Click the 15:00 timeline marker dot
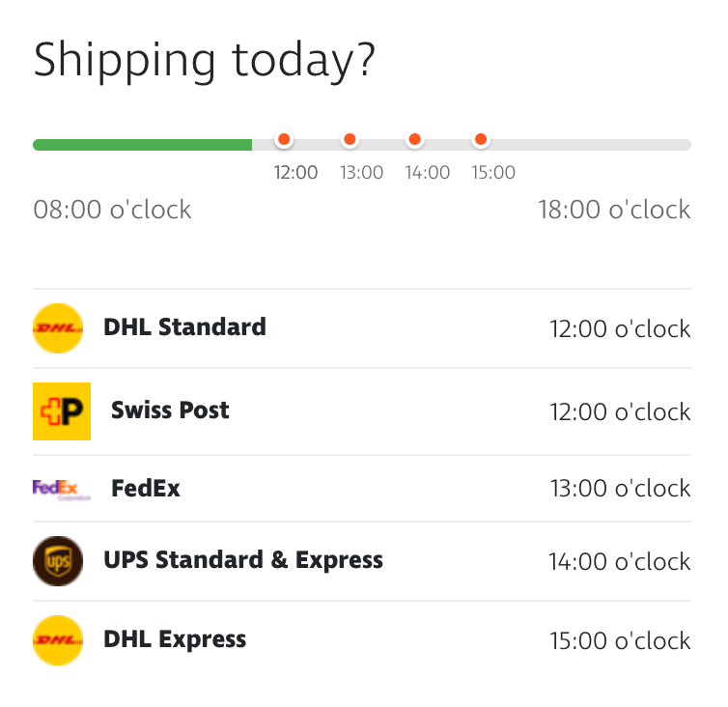 pos(481,140)
